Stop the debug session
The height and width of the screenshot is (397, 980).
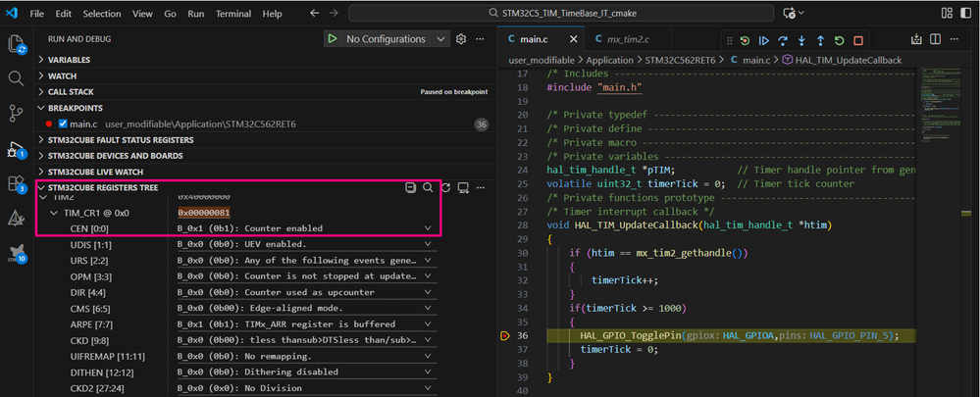(858, 40)
